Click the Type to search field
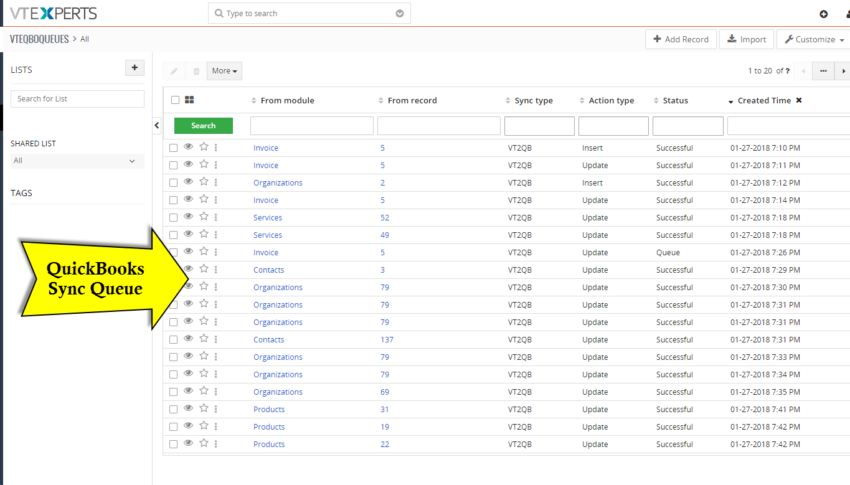 pos(309,13)
